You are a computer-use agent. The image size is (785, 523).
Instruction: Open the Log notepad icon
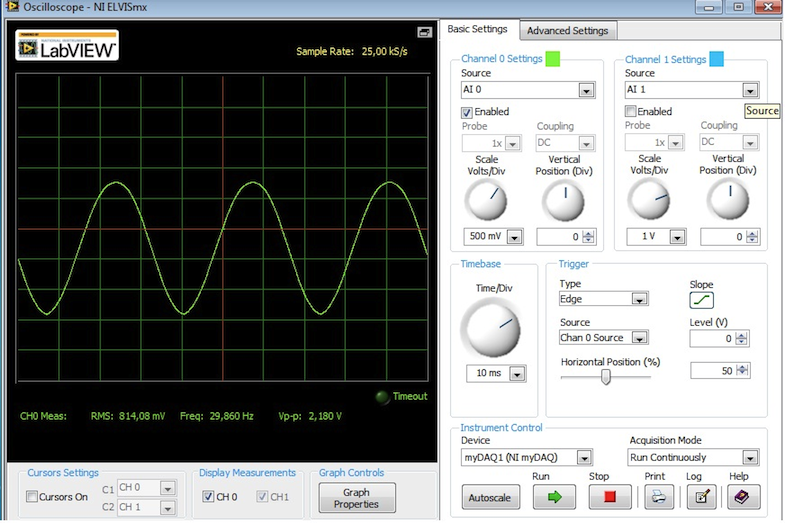701,496
